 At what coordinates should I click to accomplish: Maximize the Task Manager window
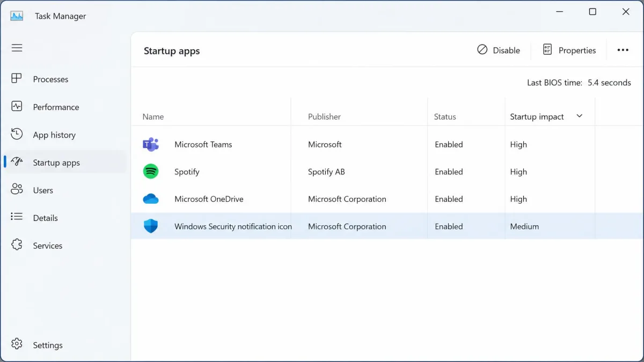592,12
